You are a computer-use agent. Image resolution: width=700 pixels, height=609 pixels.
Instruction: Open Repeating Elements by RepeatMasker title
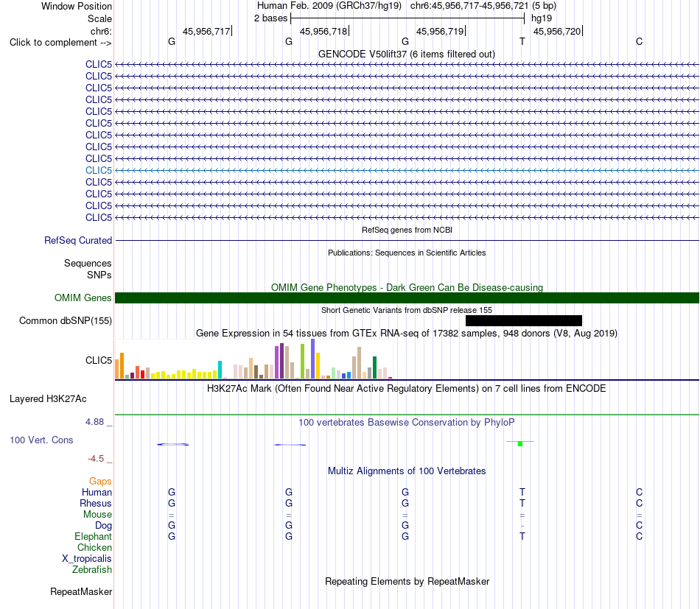[407, 581]
